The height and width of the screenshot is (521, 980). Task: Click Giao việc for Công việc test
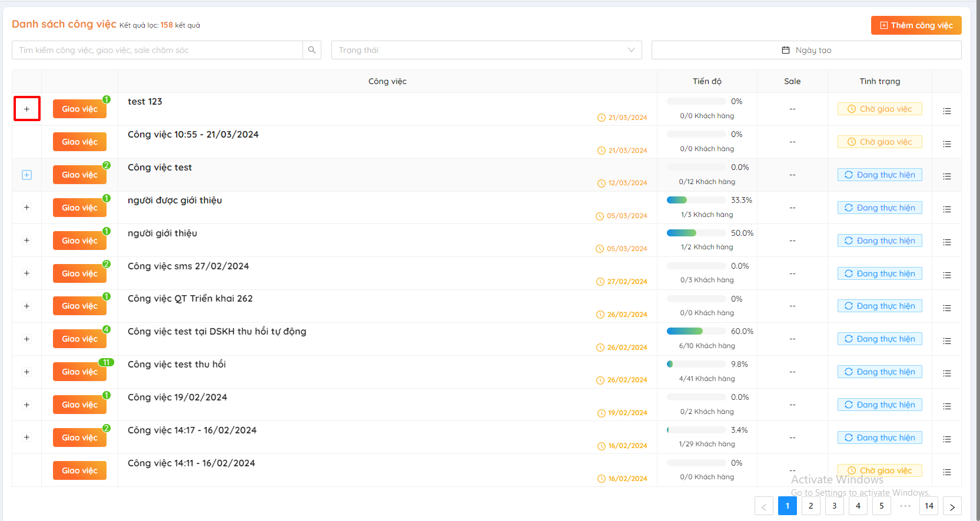pyautogui.click(x=79, y=175)
